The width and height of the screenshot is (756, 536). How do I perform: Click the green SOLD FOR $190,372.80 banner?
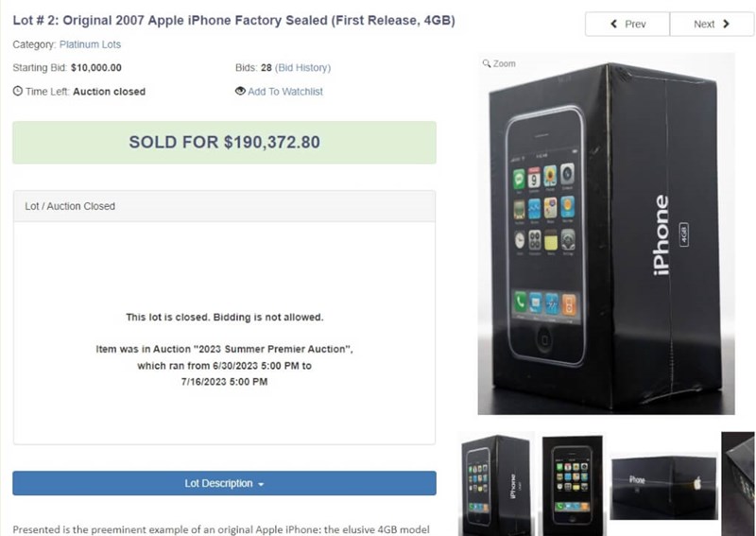pyautogui.click(x=224, y=143)
